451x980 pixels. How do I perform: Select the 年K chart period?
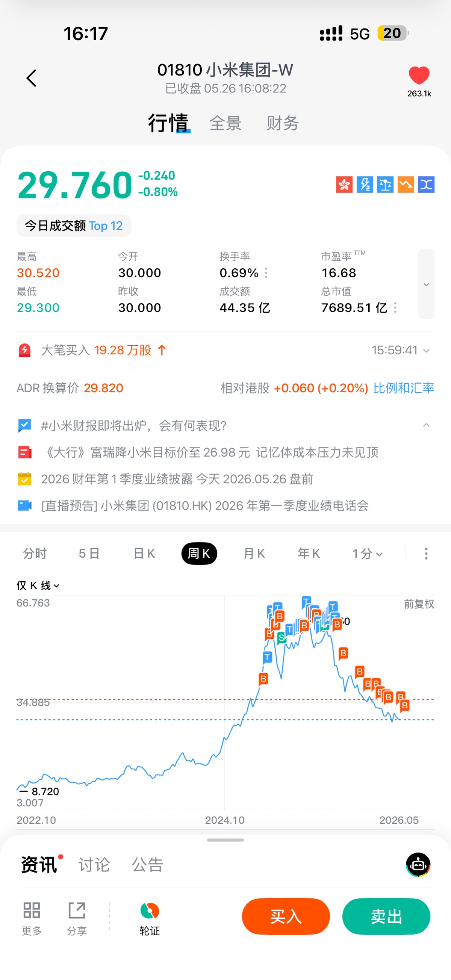tap(309, 554)
